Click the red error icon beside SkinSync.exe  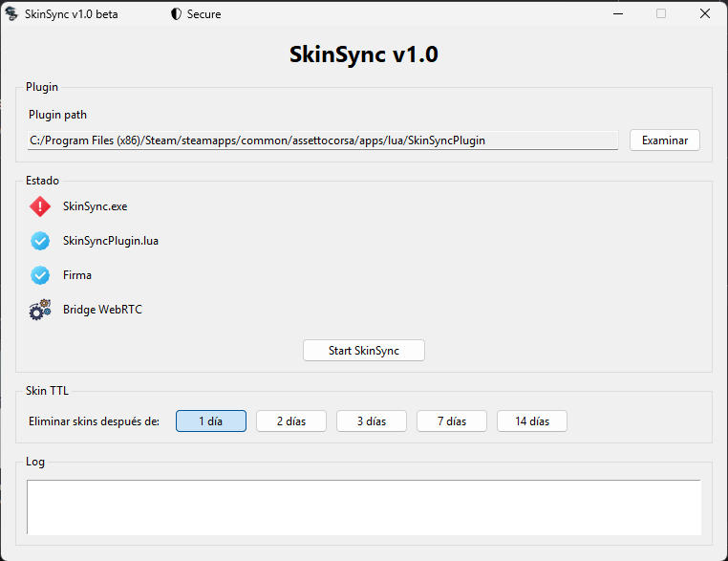tap(40, 206)
